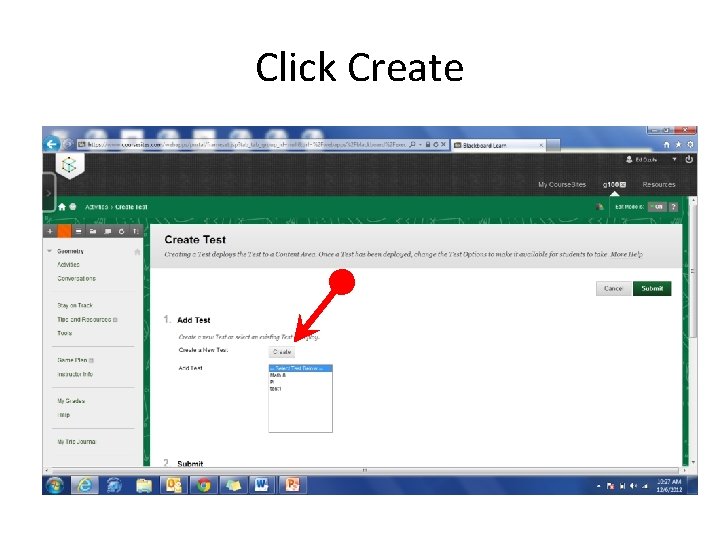This screenshot has height=540, width=720.
Task: Click the browser home icon
Action: (x=666, y=145)
